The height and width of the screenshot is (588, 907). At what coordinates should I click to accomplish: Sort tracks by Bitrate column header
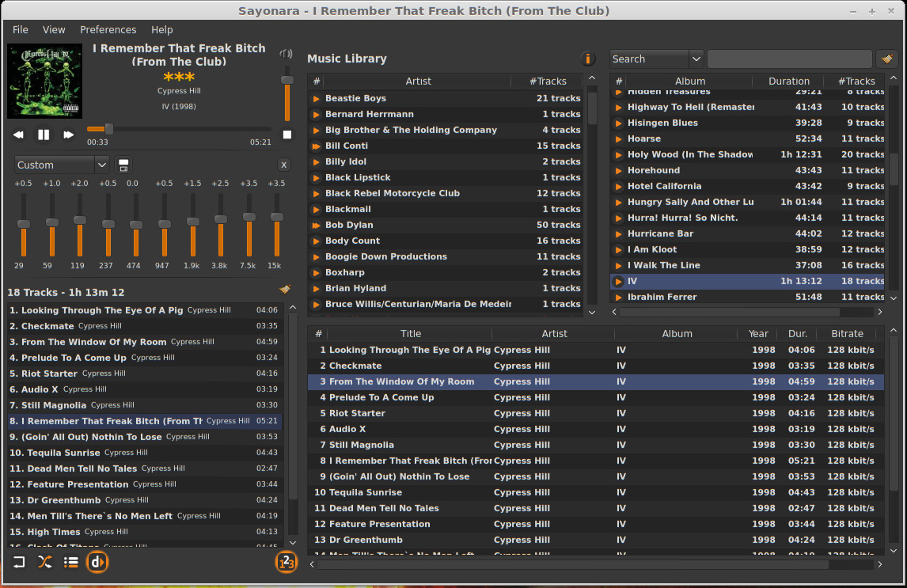[x=848, y=334]
